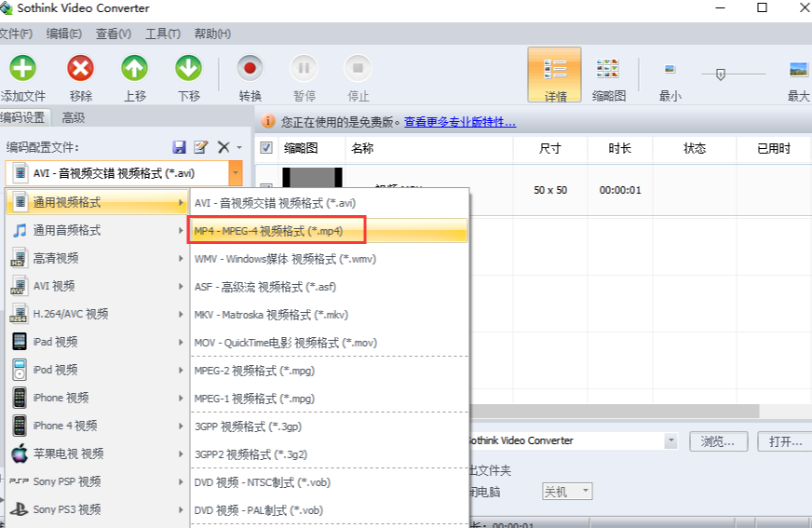Screen dimensions: 812x528
Task: Click the Pause toolbar icon
Action: 304,68
